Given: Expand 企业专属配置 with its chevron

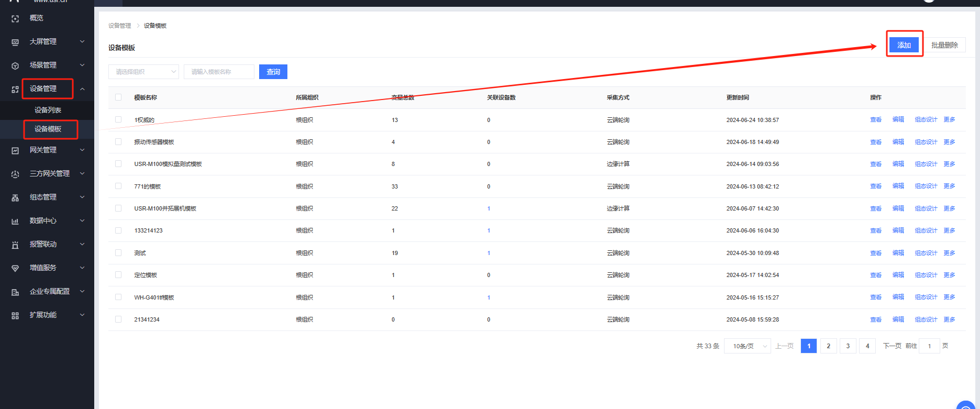Looking at the screenshot, I should click(82, 291).
